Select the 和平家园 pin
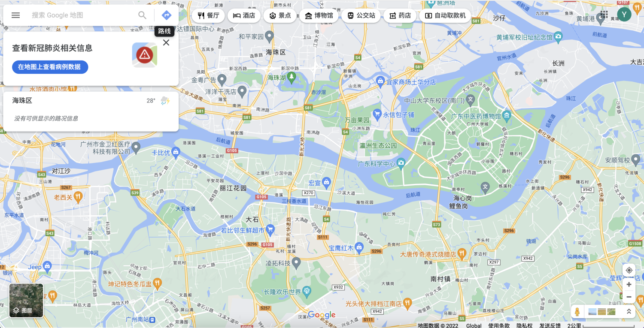The height and width of the screenshot is (328, 644). pyautogui.click(x=270, y=36)
